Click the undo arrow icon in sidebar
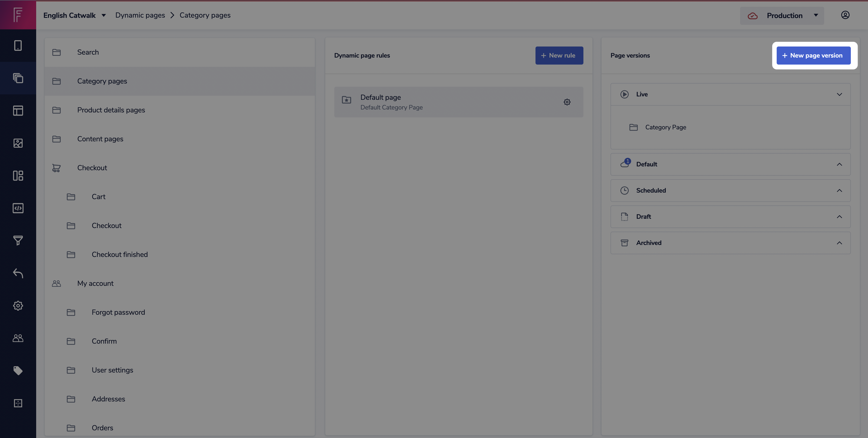Screen dimensions: 868x438 coord(18,273)
